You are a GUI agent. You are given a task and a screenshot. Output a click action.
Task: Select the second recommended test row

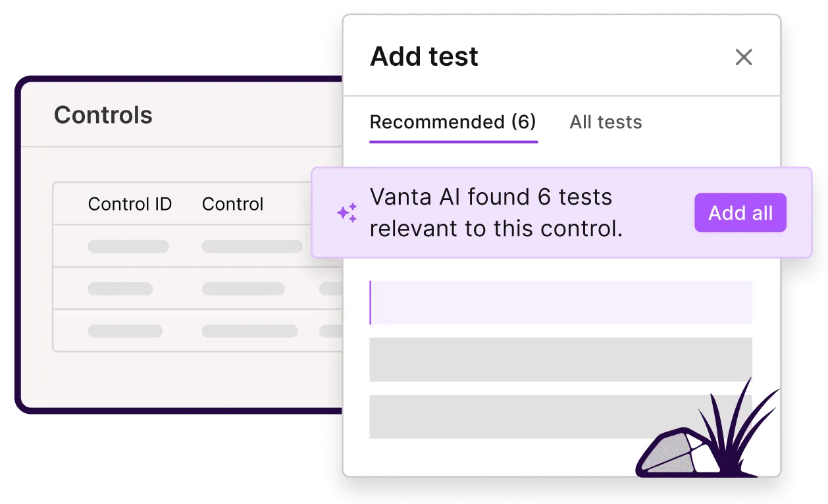(560, 359)
